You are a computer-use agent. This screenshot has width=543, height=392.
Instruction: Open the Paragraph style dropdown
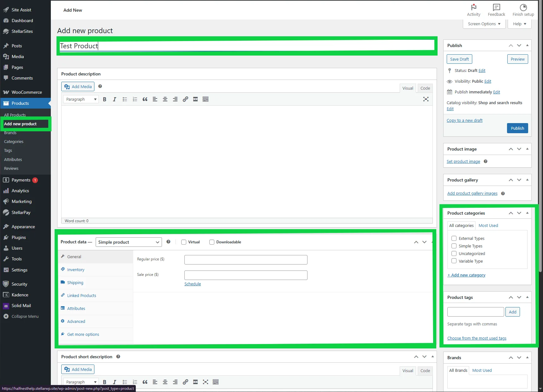point(80,99)
